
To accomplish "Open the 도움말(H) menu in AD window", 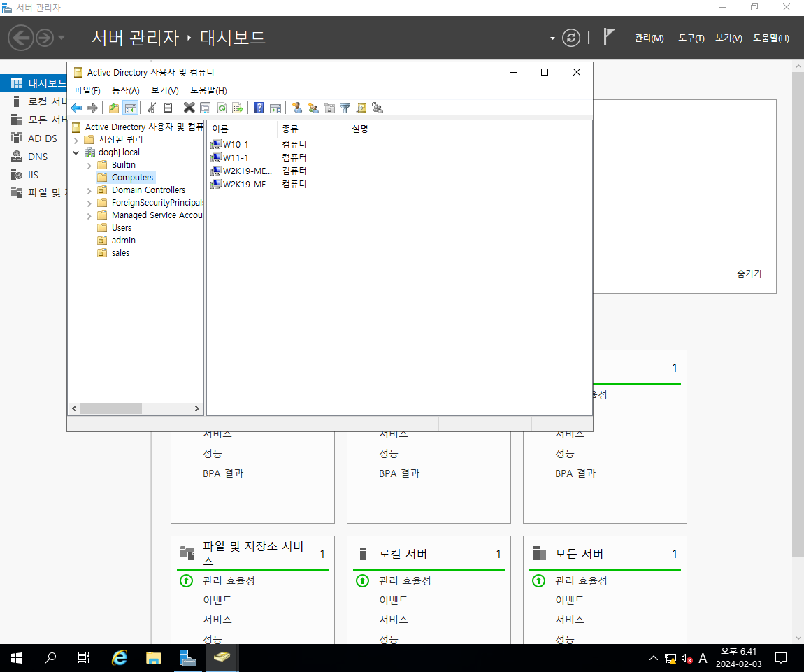I will (x=209, y=90).
